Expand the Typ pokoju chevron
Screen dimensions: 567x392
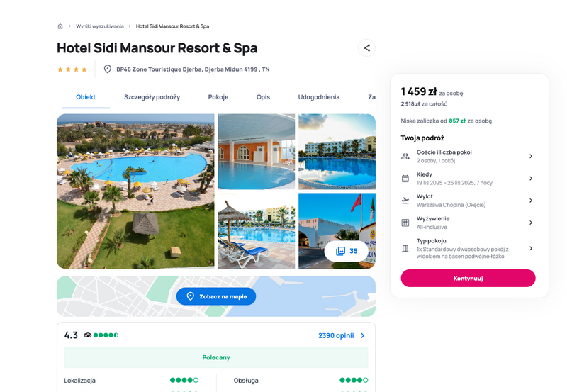click(x=531, y=248)
